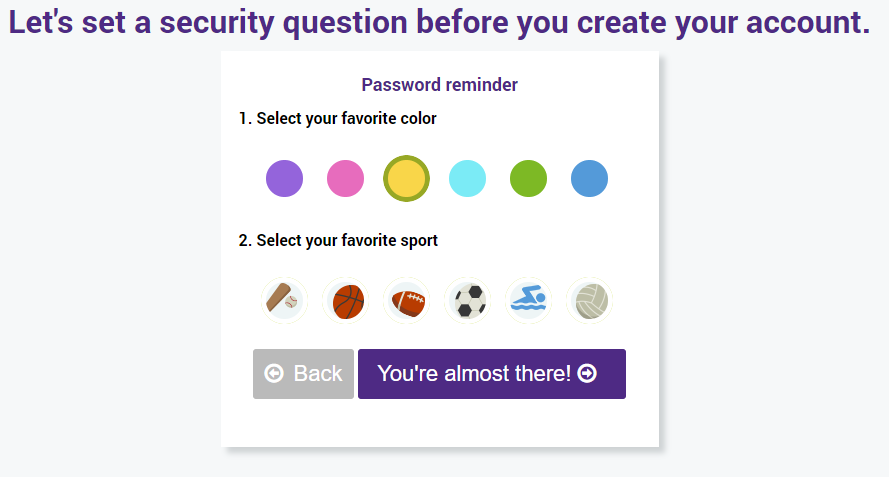
Task: Click the security question page title
Action: coord(439,22)
